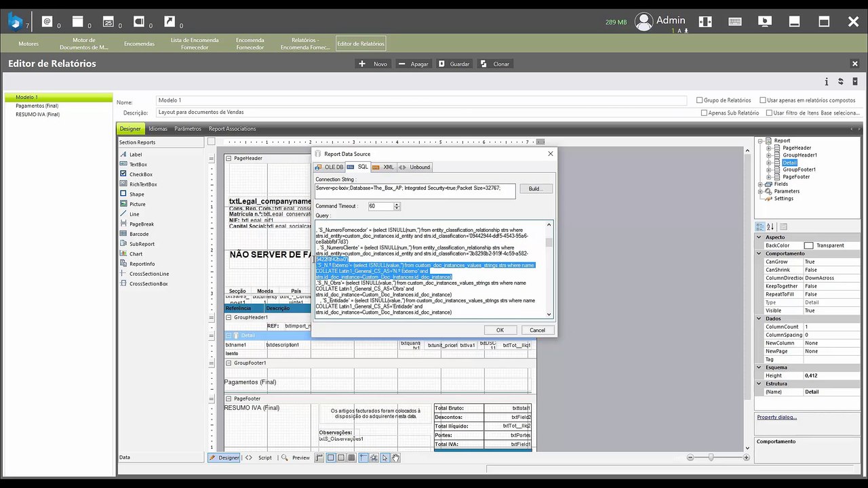The height and width of the screenshot is (488, 868).
Task: Switch to the Unbound tab
Action: point(415,167)
